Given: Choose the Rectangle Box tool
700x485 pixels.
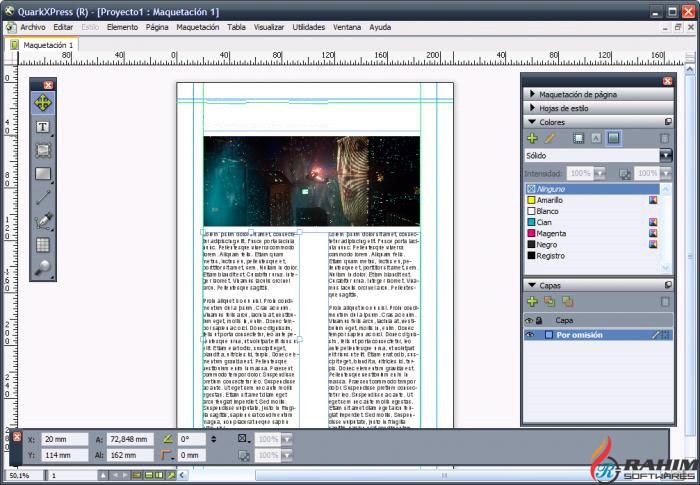Looking at the screenshot, I should tap(43, 174).
